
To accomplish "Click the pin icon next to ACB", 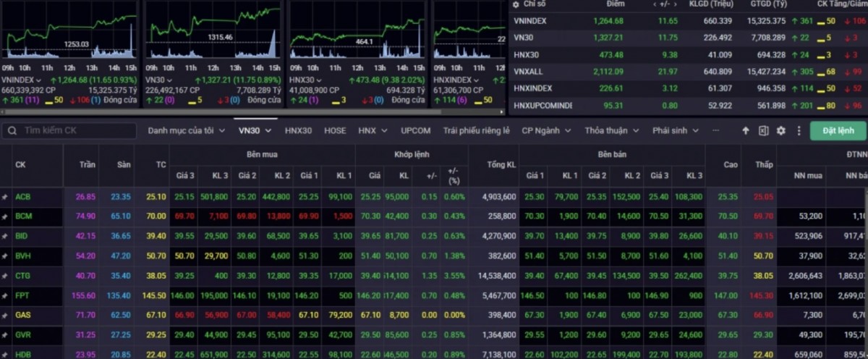I will coord(5,197).
